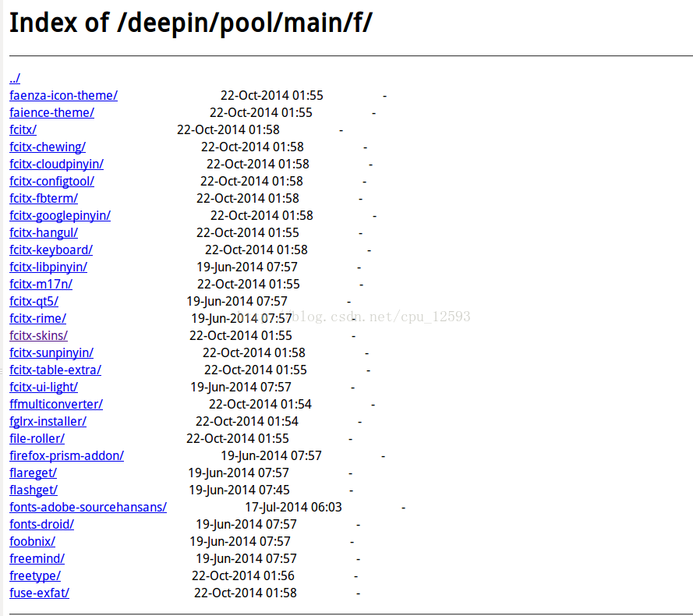Browse the fcitx-table-extra/ folder
The width and height of the screenshot is (693, 616).
pos(55,370)
